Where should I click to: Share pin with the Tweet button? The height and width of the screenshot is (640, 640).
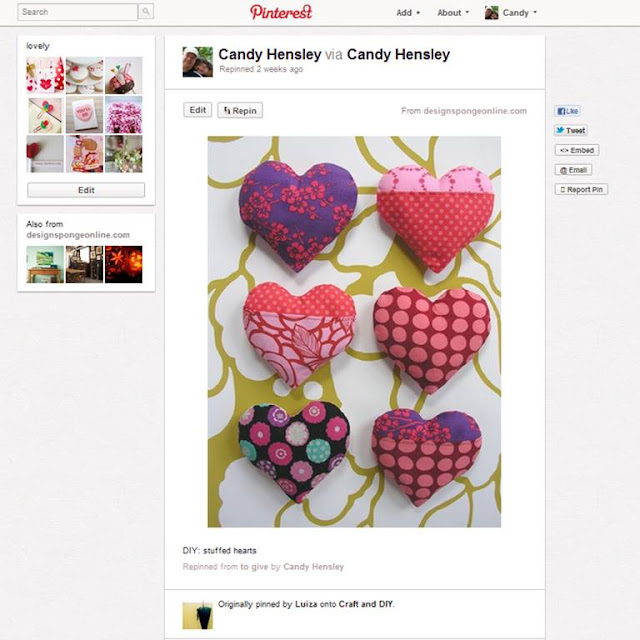[x=571, y=131]
